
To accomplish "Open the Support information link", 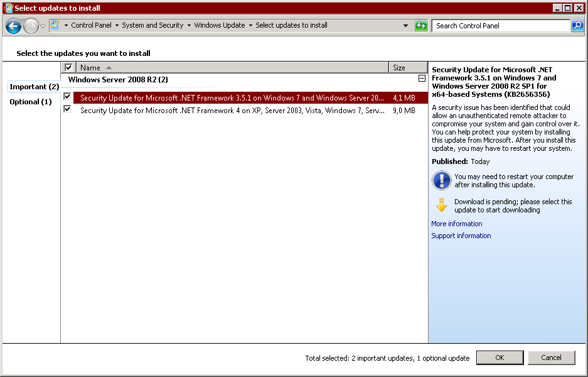I will 461,236.
